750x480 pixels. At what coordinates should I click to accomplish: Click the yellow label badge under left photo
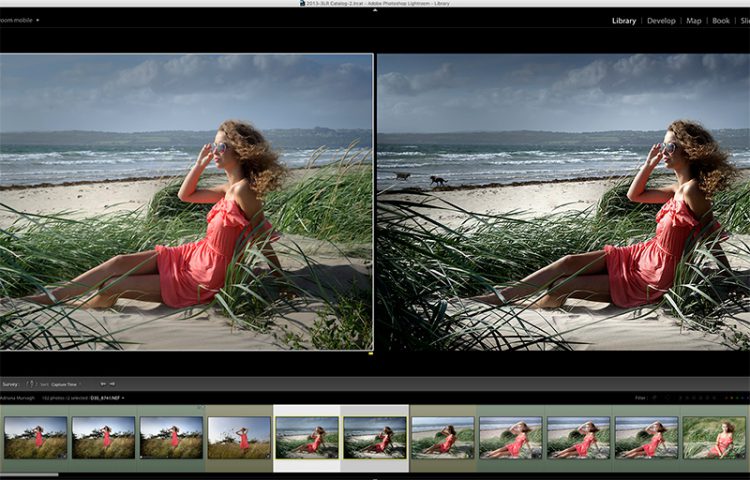point(371,353)
